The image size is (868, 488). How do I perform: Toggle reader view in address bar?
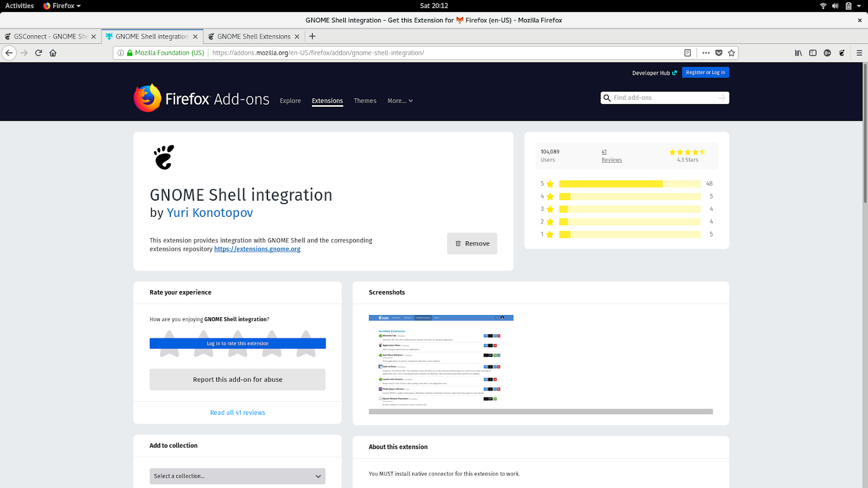pos(687,53)
